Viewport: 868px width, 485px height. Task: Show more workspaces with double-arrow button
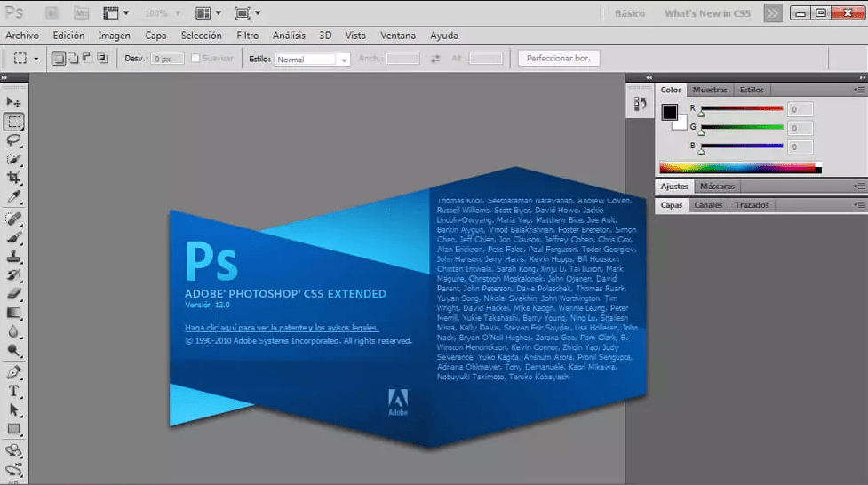coord(773,13)
